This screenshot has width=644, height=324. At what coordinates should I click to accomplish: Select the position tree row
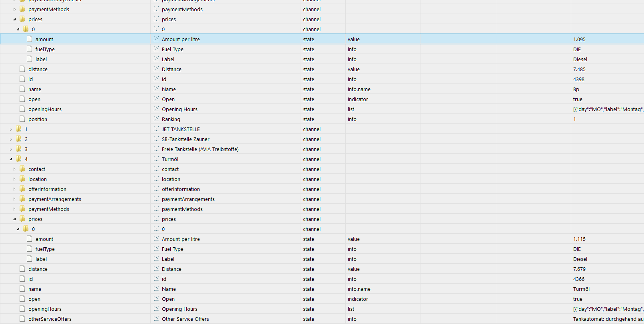pos(322,119)
